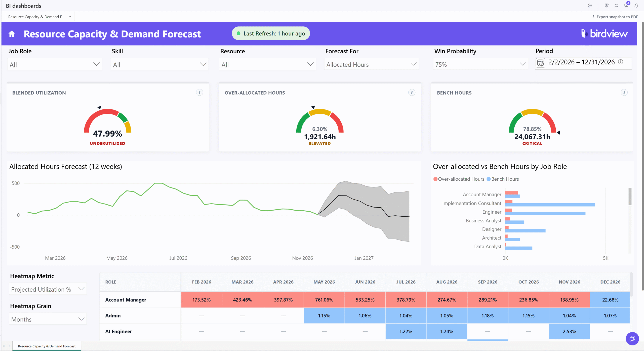The height and width of the screenshot is (351, 644).
Task: Open the Win Probability 75% dropdown
Action: (480, 64)
